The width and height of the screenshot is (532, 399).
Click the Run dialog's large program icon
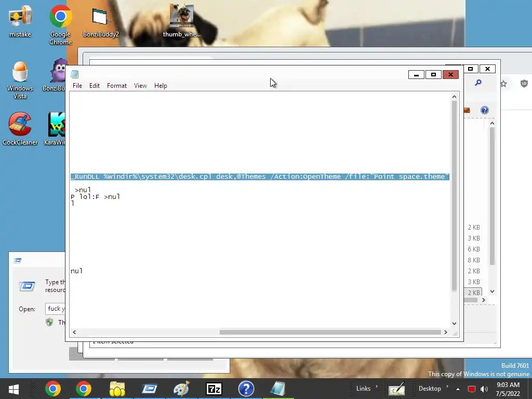[x=27, y=286]
